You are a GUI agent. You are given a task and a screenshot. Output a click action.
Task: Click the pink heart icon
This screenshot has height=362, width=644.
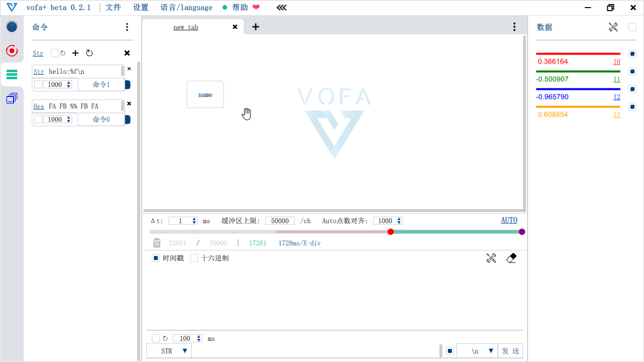pos(256,7)
